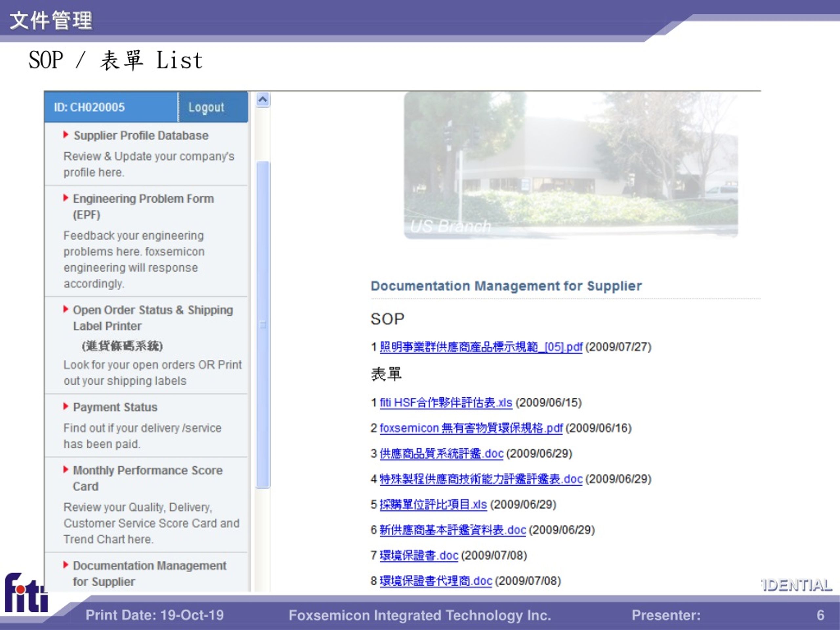Click Documentation Management for Supplier heading

pyautogui.click(x=506, y=286)
